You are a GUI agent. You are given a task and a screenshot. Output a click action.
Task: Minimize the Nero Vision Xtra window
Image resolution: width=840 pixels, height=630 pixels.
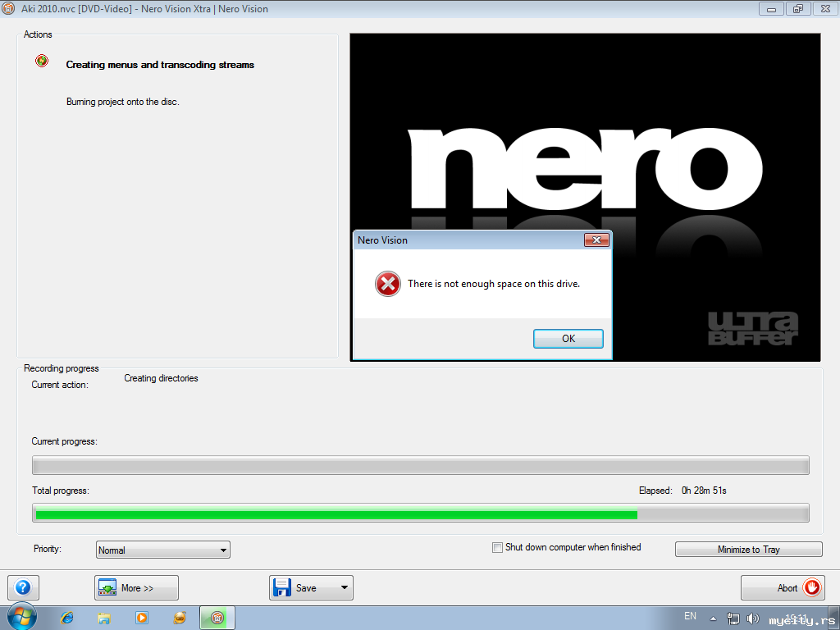[x=771, y=8]
